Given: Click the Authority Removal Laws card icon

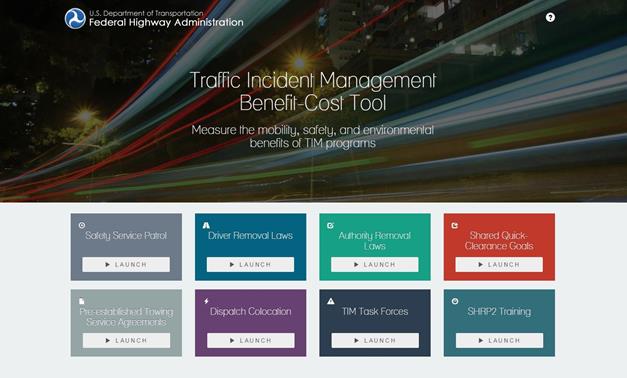Looking at the screenshot, I should 330,226.
